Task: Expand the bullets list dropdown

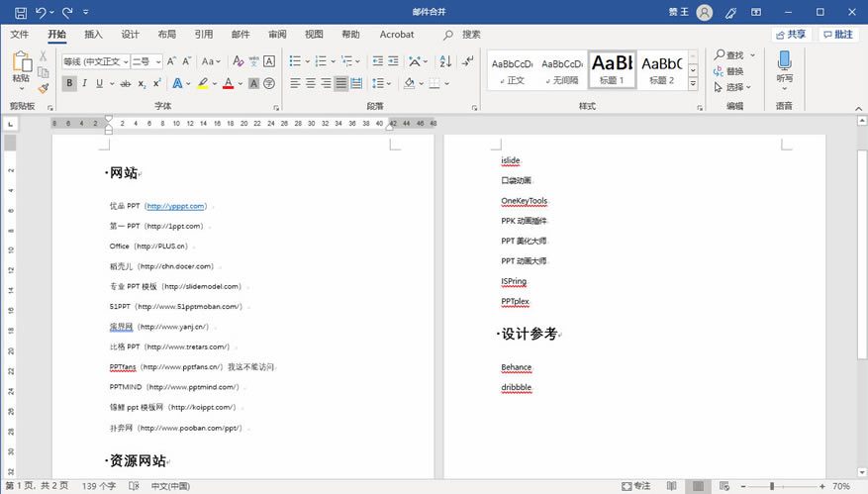Action: point(307,61)
